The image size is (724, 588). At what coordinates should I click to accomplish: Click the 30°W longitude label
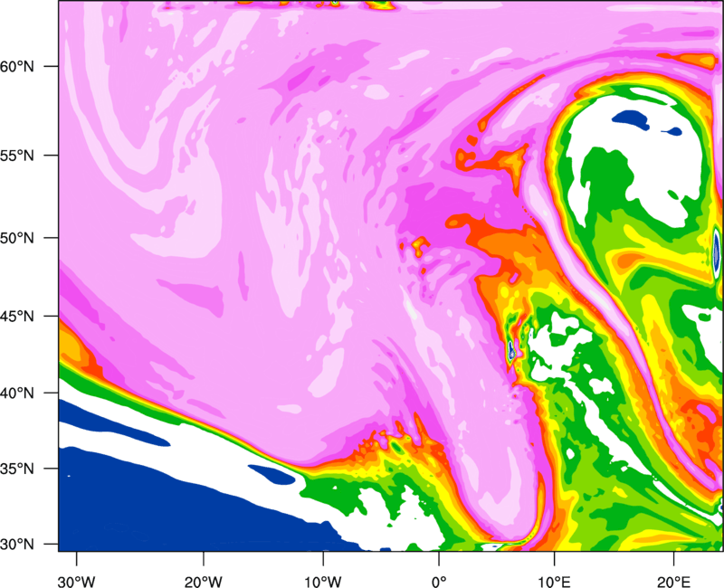pyautogui.click(x=77, y=582)
